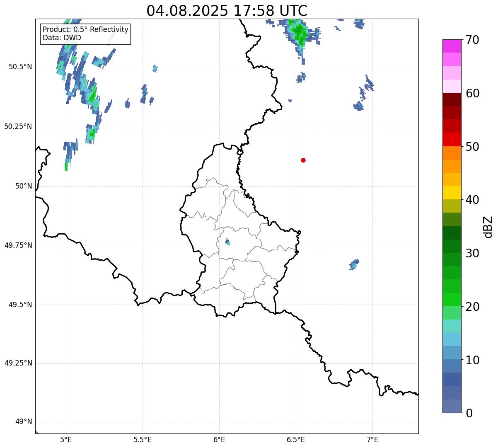Click the Product: 0.5° Reflectivity text
Screen dimensions: 498x448
(x=85, y=29)
